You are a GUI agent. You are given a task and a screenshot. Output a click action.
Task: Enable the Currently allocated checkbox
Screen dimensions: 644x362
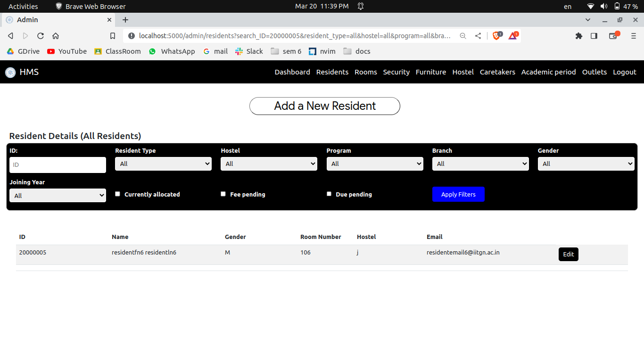click(117, 194)
